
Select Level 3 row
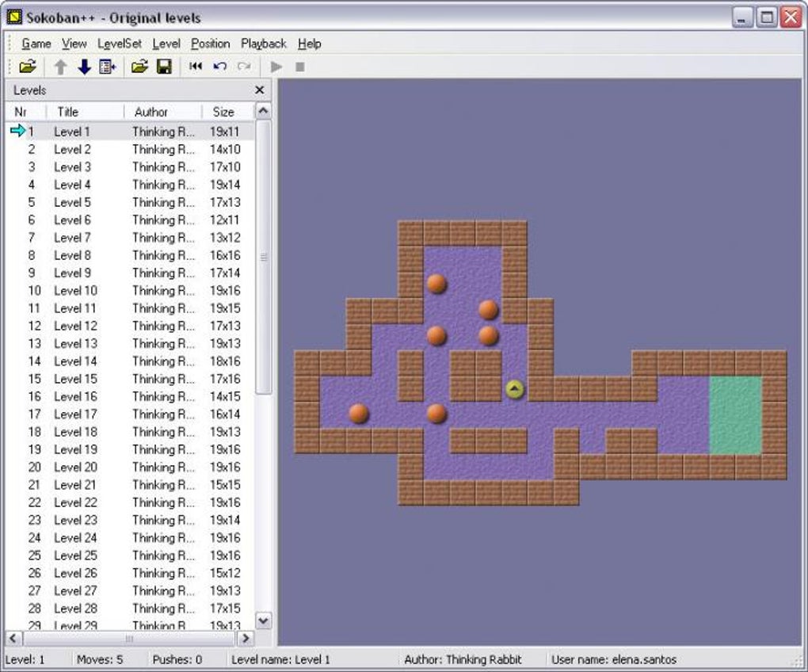pyautogui.click(x=130, y=167)
